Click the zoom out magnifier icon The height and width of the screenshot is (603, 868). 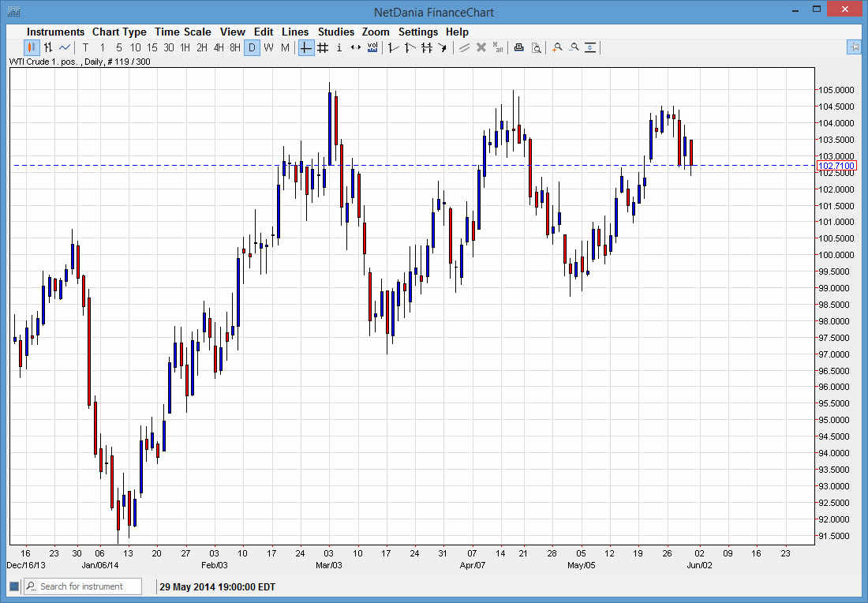[574, 47]
